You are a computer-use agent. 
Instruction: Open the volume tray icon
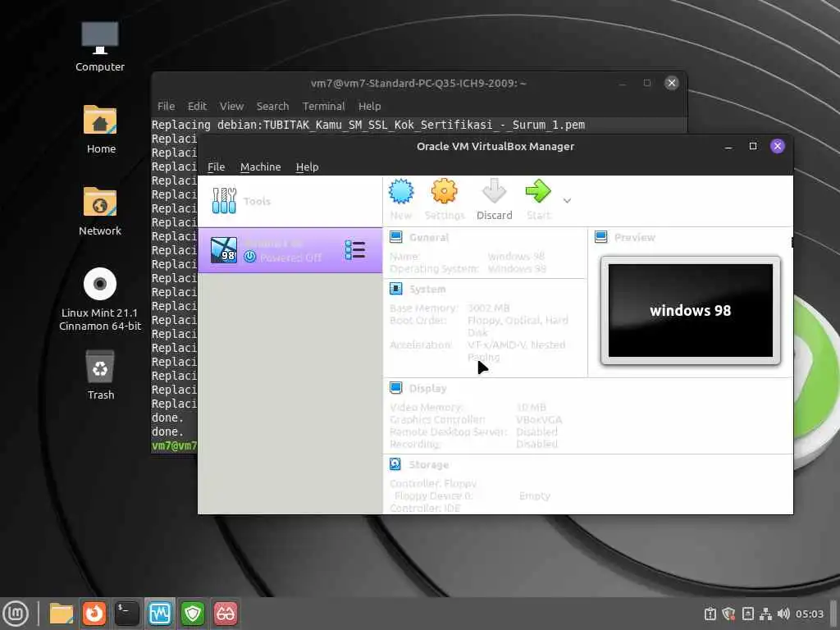click(783, 614)
